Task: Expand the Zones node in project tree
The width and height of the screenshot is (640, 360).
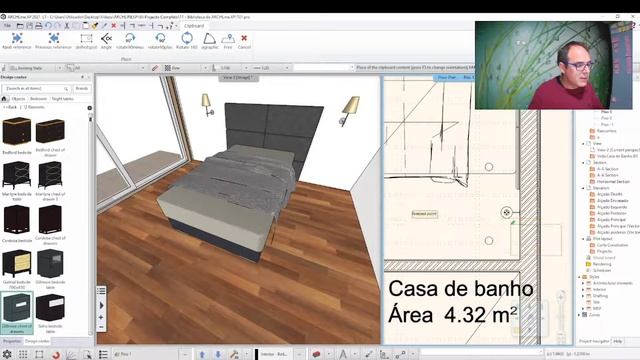Action: click(579, 315)
